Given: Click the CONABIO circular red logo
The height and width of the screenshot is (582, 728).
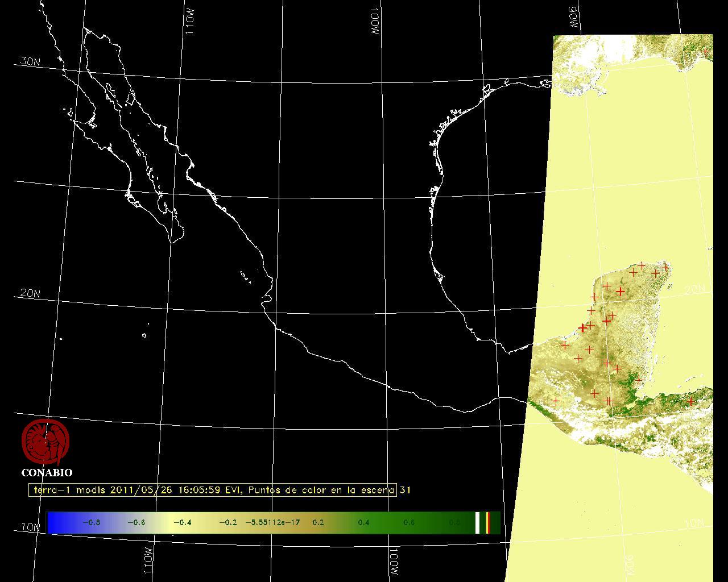Looking at the screenshot, I should tap(45, 442).
